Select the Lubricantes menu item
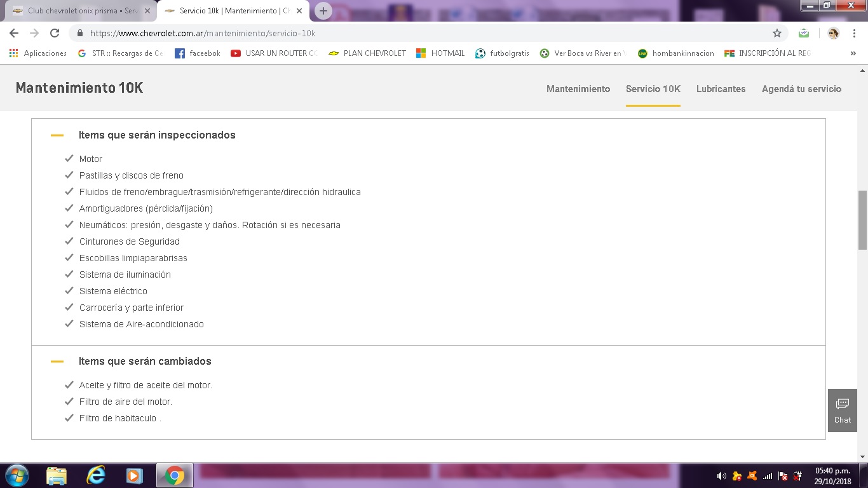Image resolution: width=868 pixels, height=488 pixels. point(721,89)
